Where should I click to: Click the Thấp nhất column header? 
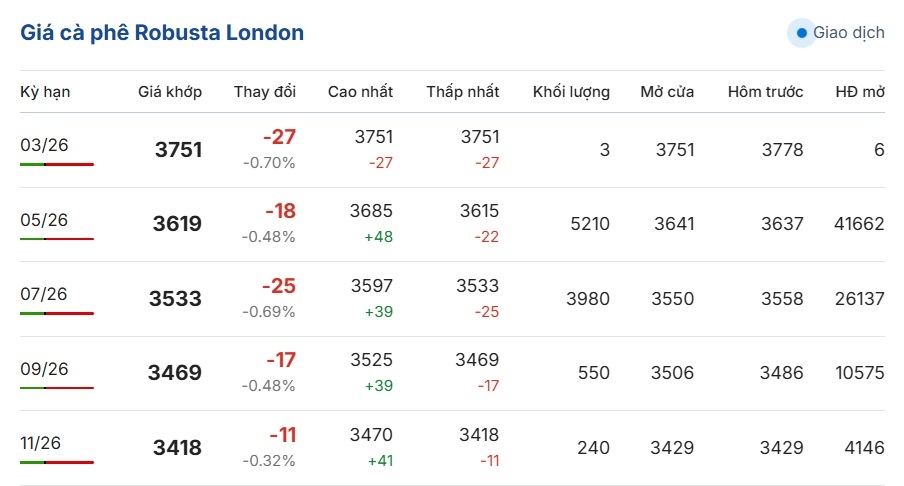point(462,92)
